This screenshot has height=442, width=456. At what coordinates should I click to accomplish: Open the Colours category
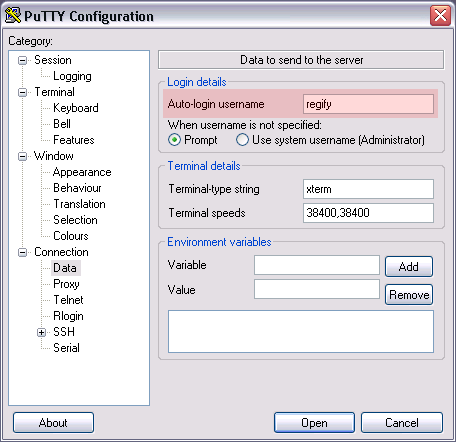(x=71, y=236)
